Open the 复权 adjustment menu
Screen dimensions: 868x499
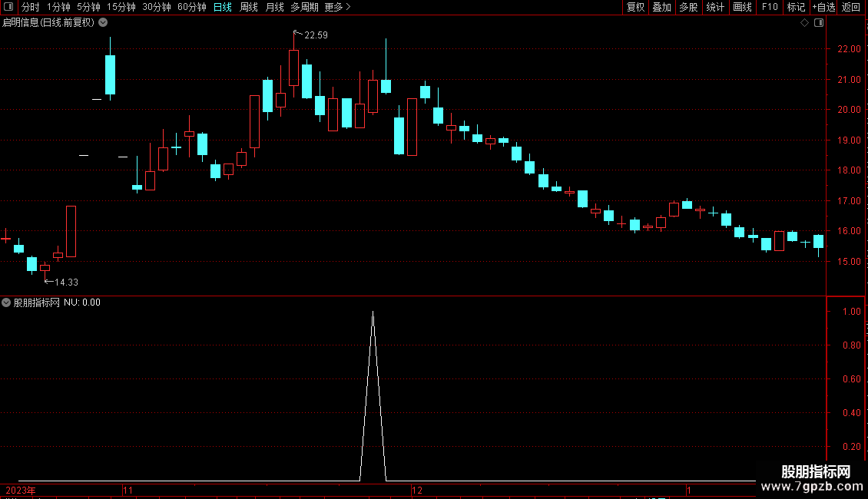coord(635,7)
